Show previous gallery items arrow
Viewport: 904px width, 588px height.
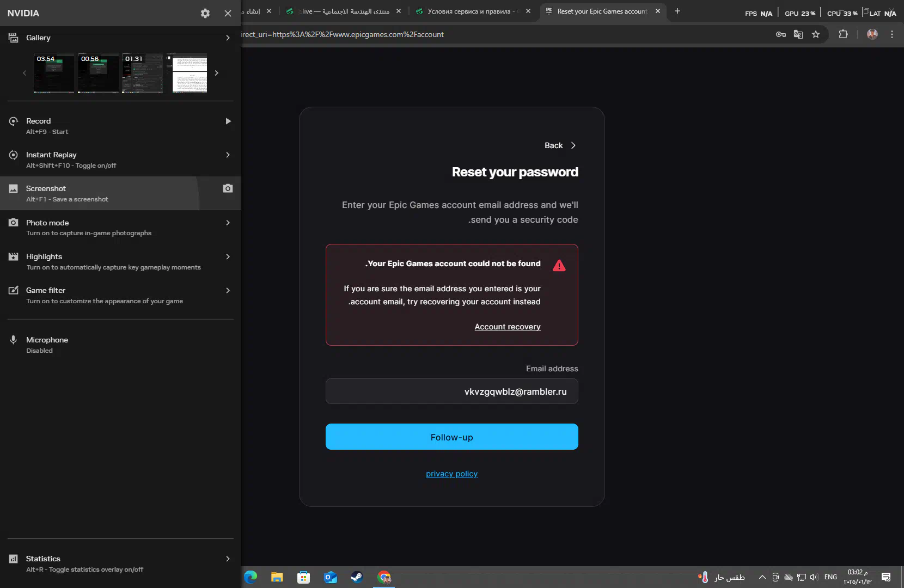[24, 73]
